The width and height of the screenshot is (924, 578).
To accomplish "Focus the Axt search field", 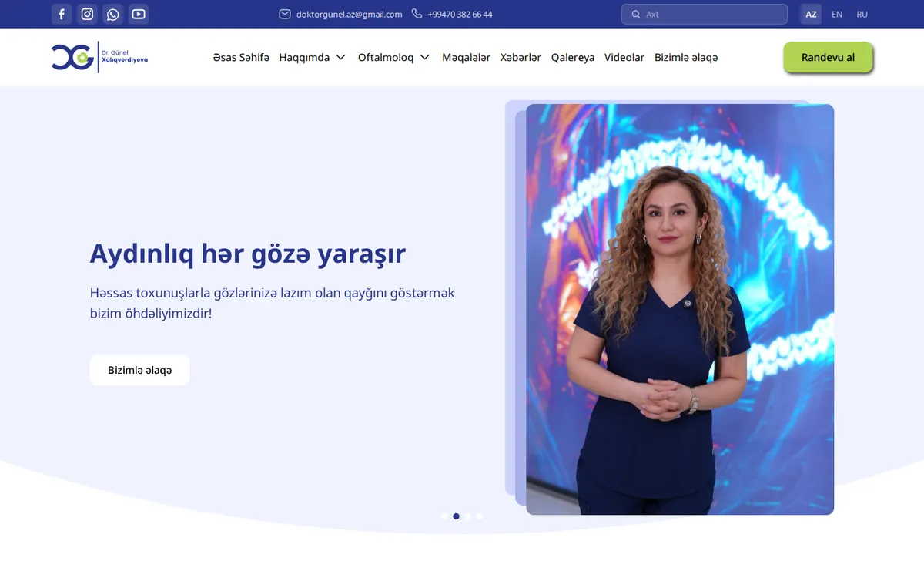I will (705, 14).
